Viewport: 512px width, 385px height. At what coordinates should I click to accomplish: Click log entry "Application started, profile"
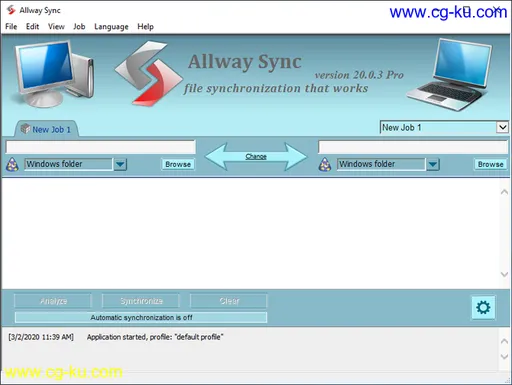[155, 337]
